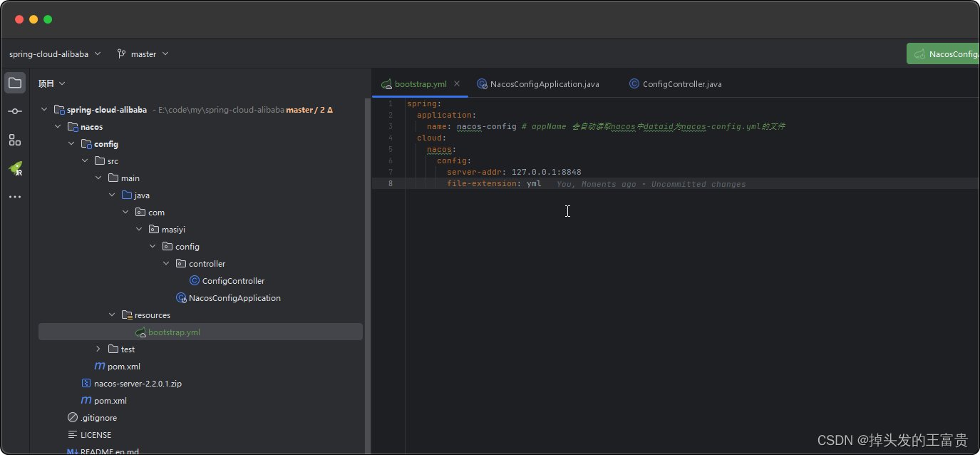Click the nacos-server zip archive icon
Screen dimensions: 980x455
click(x=86, y=383)
